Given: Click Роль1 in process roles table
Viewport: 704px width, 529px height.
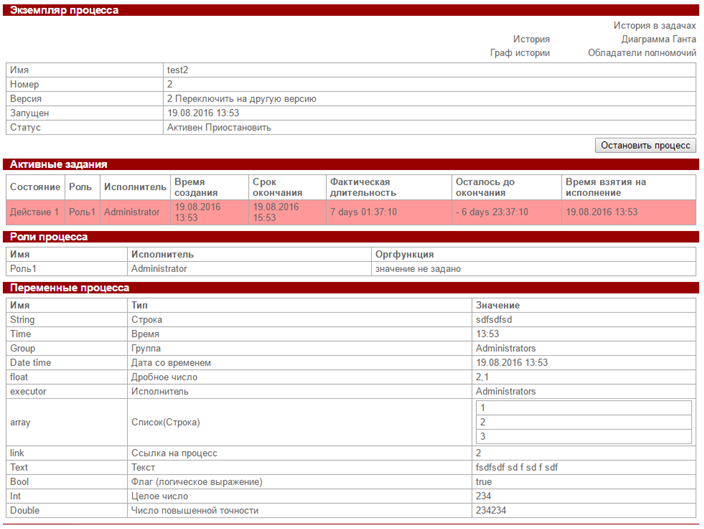Looking at the screenshot, I should [23, 269].
